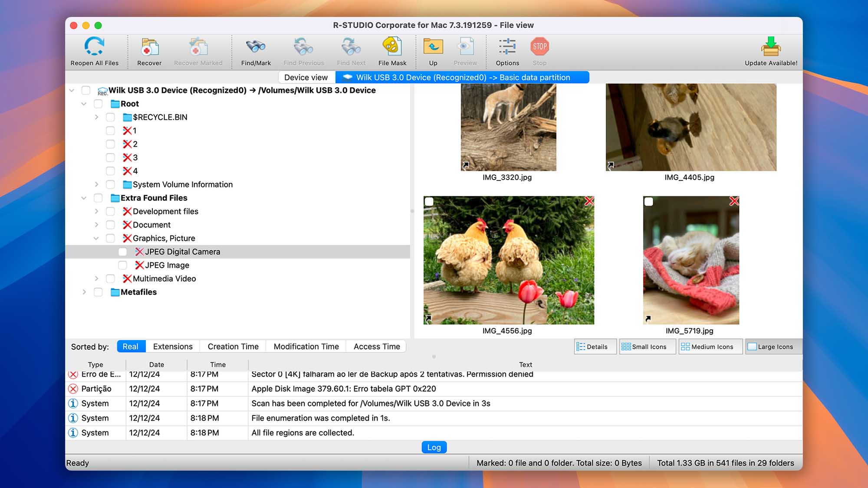
Task: Mark the $RECYCLE.BIN checkbox
Action: tap(111, 117)
